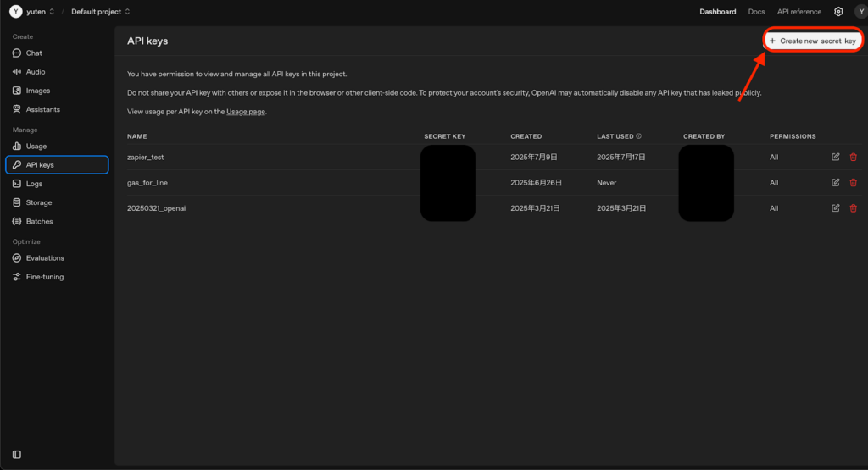Collapse sidebar with bottom-left panel icon

17,455
